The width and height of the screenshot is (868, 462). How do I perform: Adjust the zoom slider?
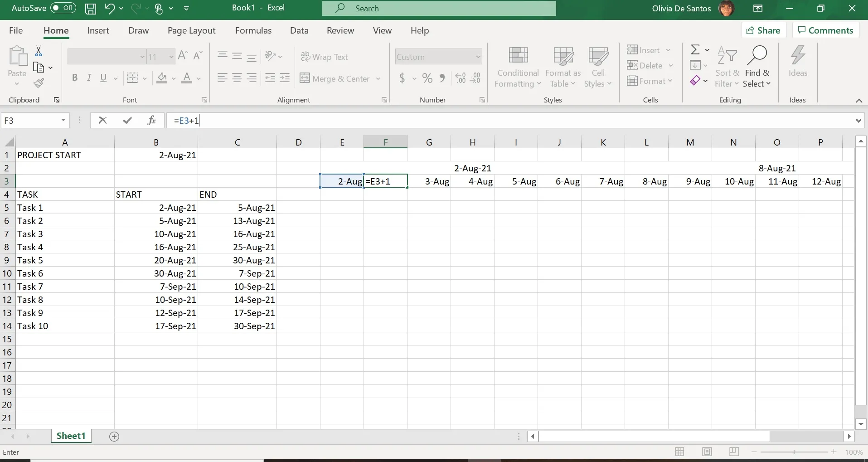[793, 452]
